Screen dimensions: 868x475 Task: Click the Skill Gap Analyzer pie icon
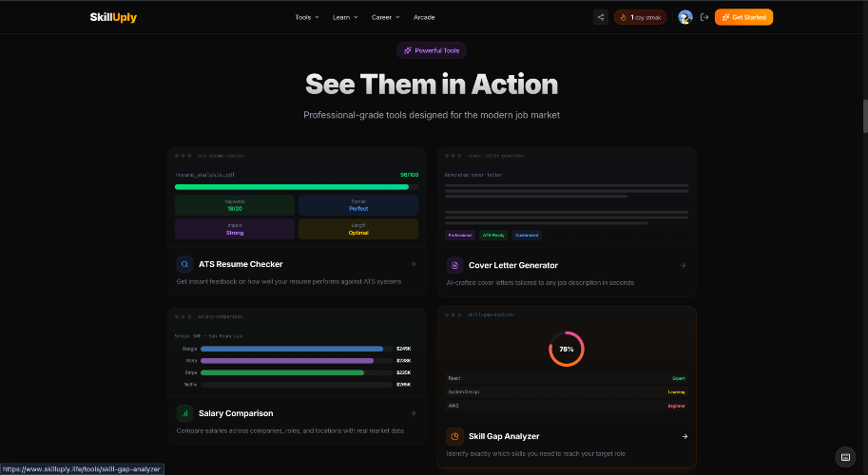pos(454,436)
